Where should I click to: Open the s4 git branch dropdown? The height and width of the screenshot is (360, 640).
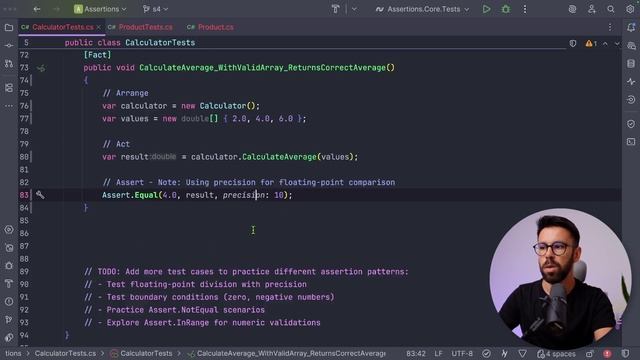coord(155,9)
